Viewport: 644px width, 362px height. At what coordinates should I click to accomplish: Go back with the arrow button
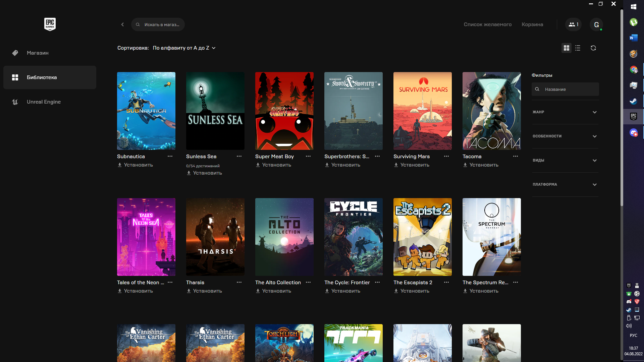pos(122,24)
